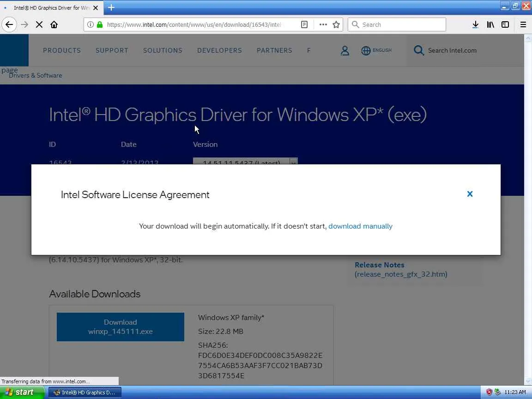The image size is (532, 399).
Task: Select the Intel HD Graphics Driver browser tab
Action: (51, 7)
